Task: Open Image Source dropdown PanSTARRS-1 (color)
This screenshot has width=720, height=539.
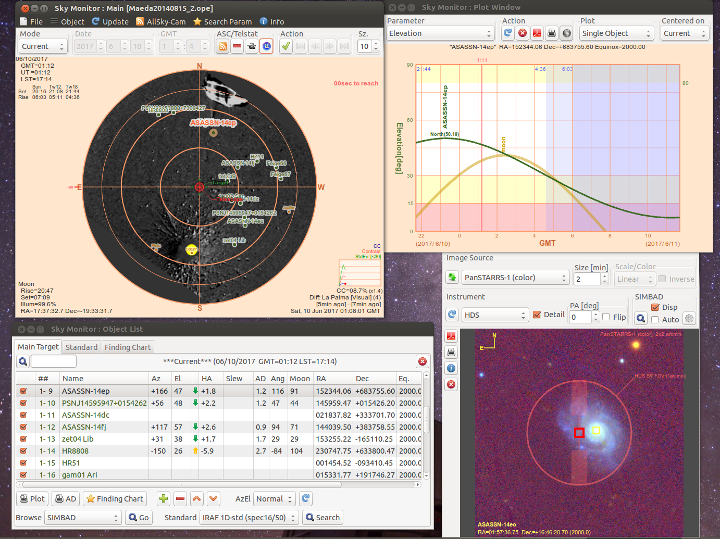Action: [515, 278]
